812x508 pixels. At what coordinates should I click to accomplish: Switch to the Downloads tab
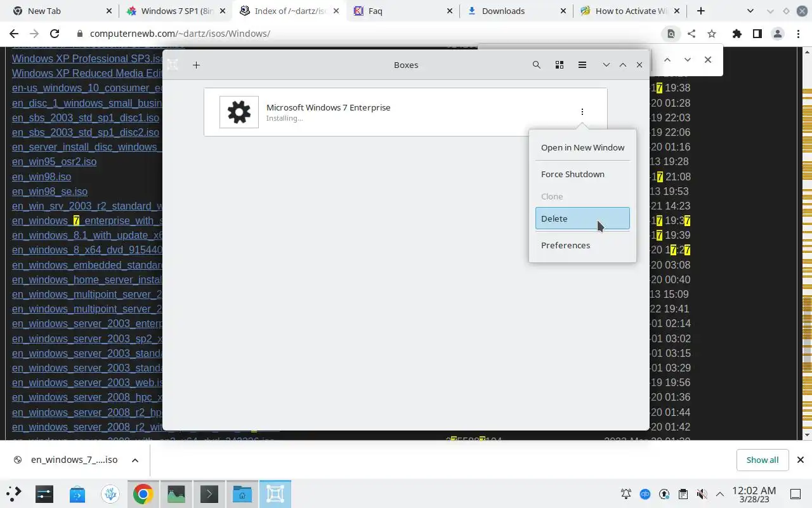517,11
